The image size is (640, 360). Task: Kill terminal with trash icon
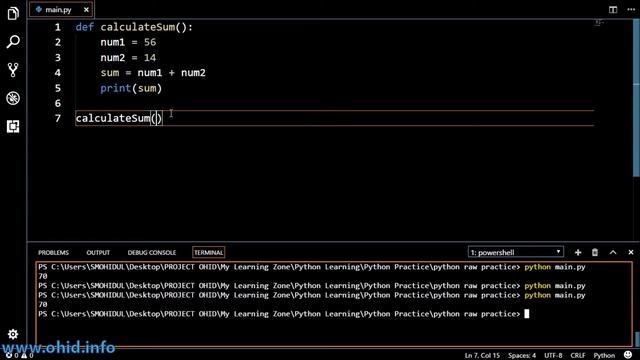[595, 253]
